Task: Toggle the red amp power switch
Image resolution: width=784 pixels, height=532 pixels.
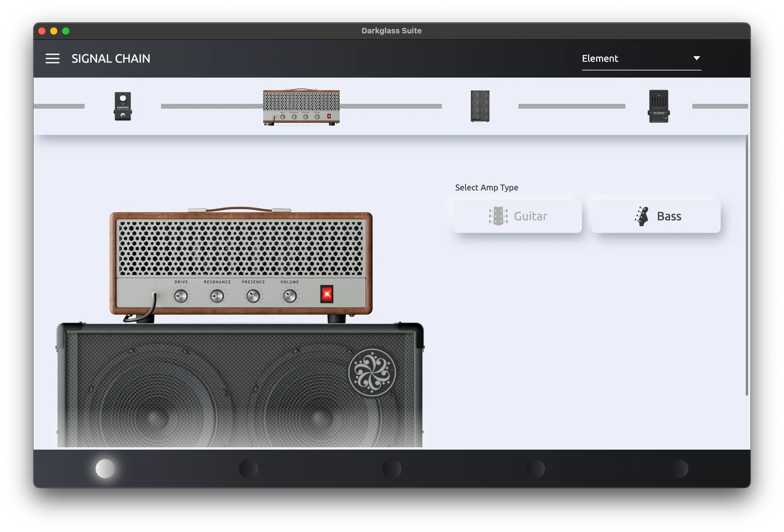Action: point(327,294)
